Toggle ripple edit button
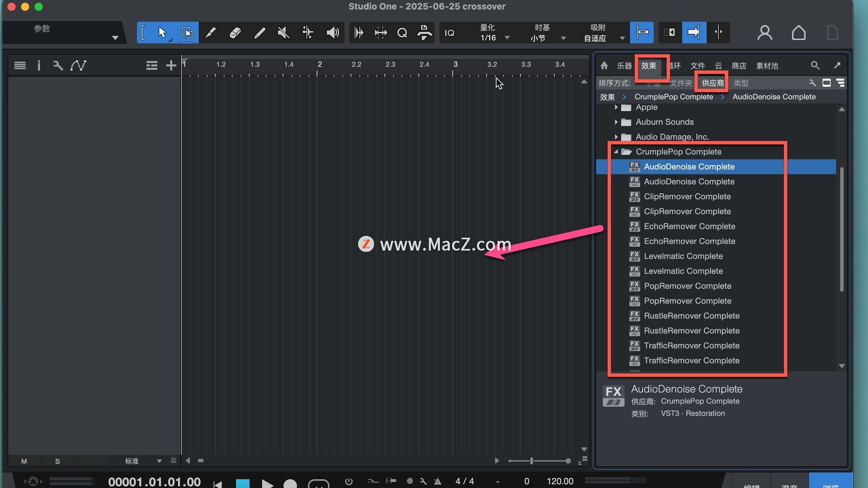 669,33
